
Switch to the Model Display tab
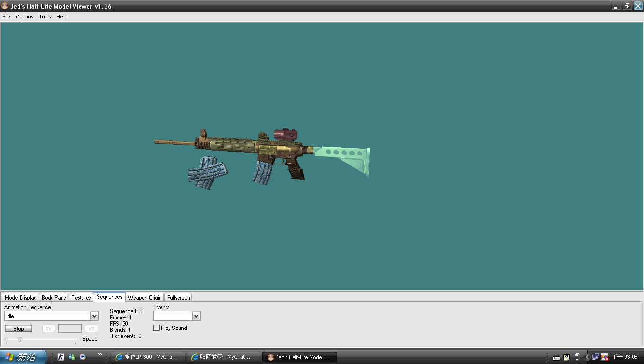click(20, 298)
